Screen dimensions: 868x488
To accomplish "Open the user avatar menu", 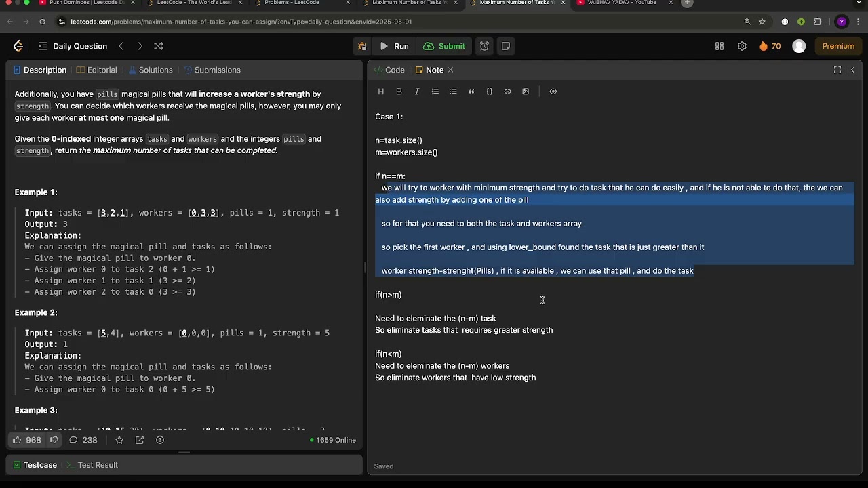I will (799, 46).
